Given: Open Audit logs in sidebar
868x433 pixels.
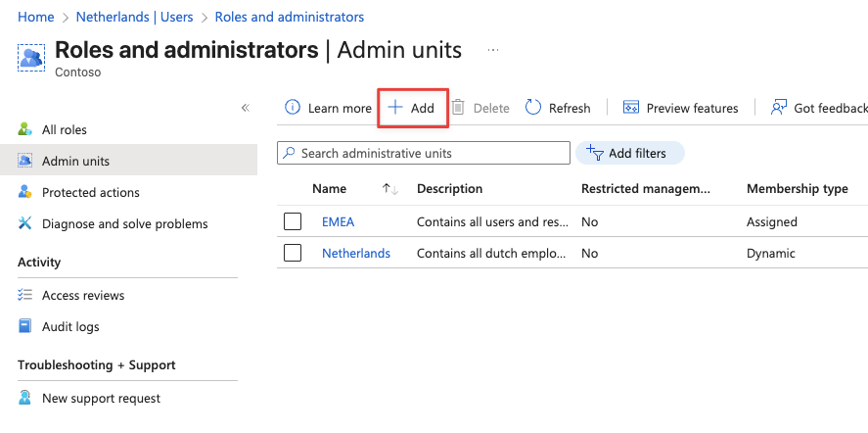Looking at the screenshot, I should [x=70, y=326].
